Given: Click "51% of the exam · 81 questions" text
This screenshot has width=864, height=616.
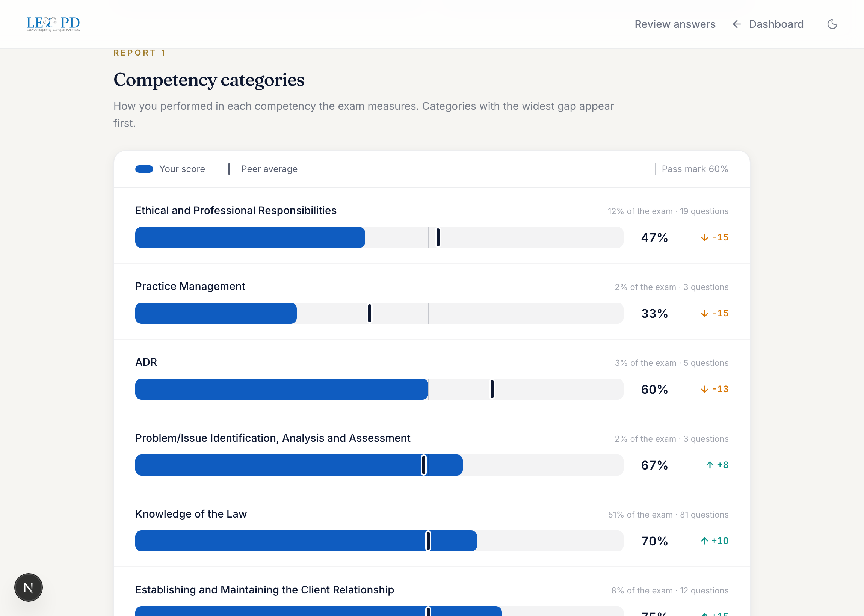Looking at the screenshot, I should point(668,515).
